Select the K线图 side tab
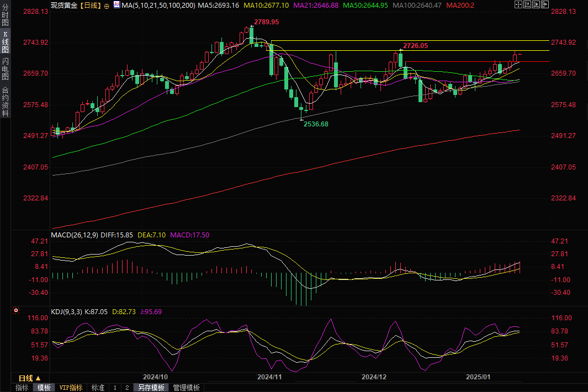588x392 pixels. [6, 42]
